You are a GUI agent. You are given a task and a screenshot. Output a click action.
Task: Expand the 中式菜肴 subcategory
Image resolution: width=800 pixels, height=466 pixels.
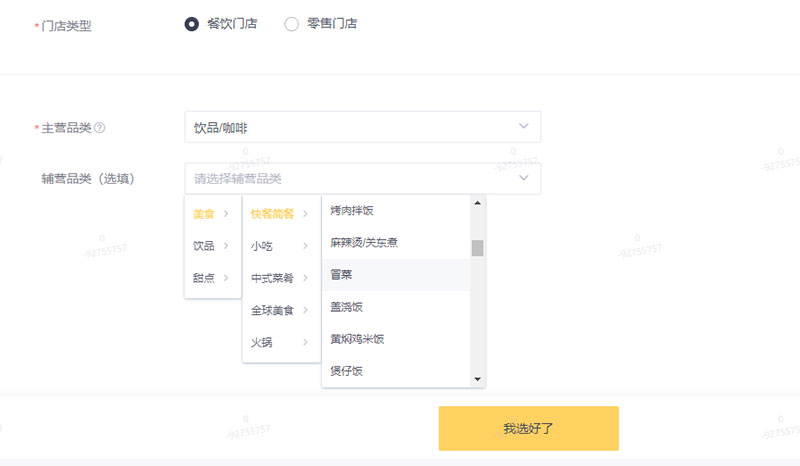pos(281,278)
